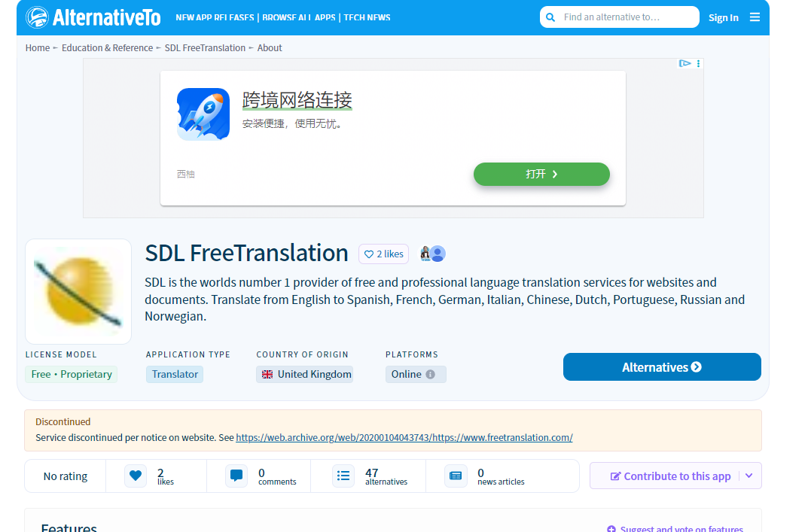The width and height of the screenshot is (808, 532).
Task: Open Tech News section
Action: point(367,17)
